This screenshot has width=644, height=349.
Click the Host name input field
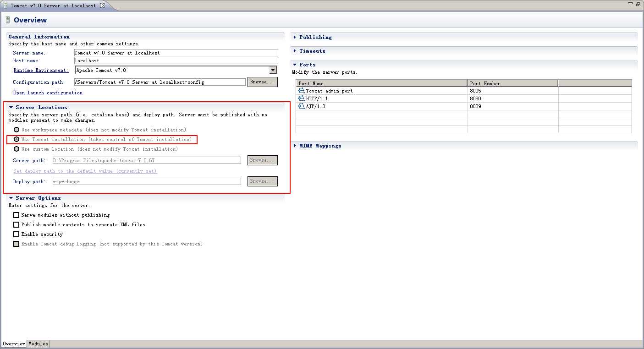tap(176, 60)
